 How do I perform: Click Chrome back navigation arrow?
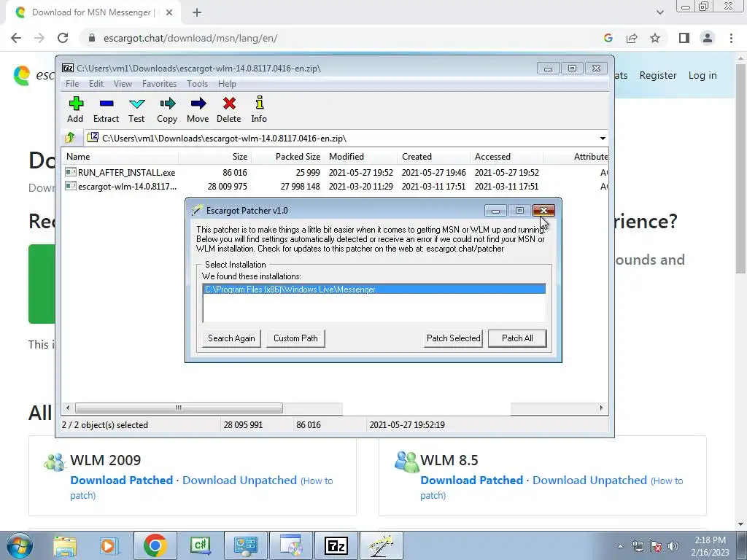pos(16,38)
